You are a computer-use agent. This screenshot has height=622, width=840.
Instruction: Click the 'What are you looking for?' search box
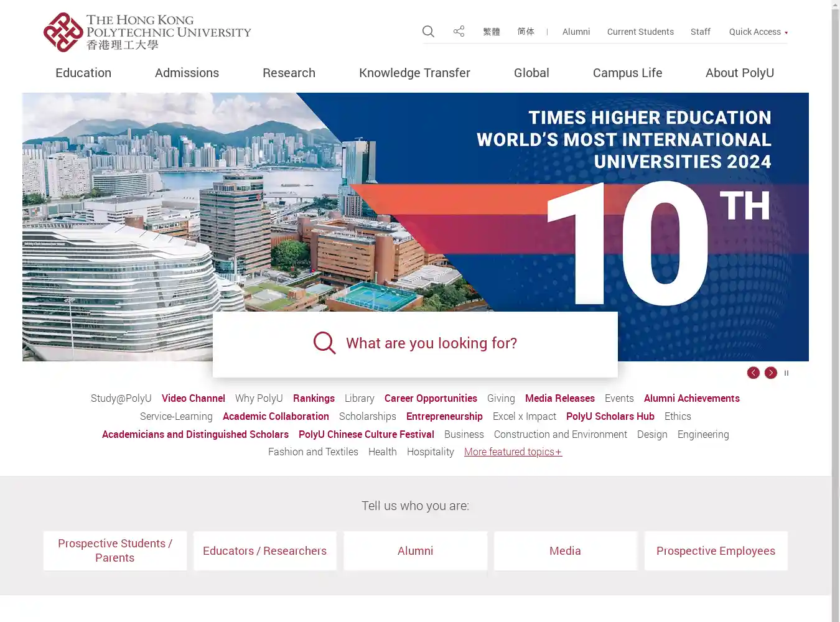[415, 344]
